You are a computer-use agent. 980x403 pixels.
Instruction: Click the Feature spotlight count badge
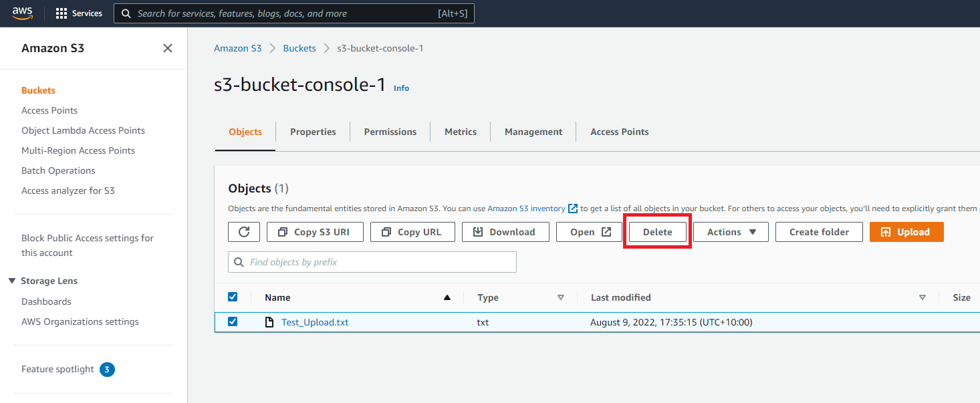point(107,369)
